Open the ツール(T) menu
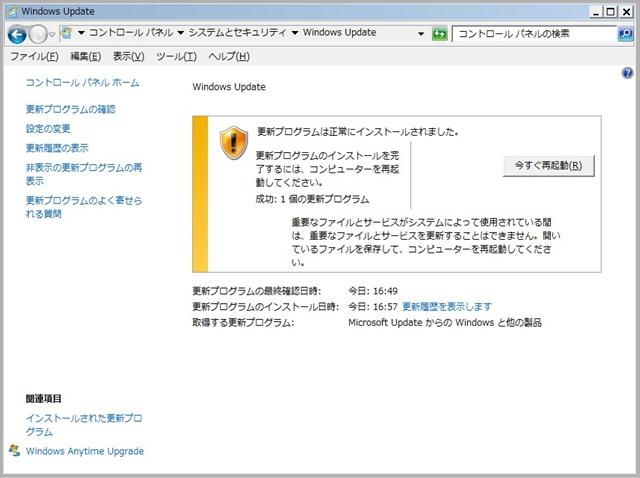640x478 pixels. [176, 56]
